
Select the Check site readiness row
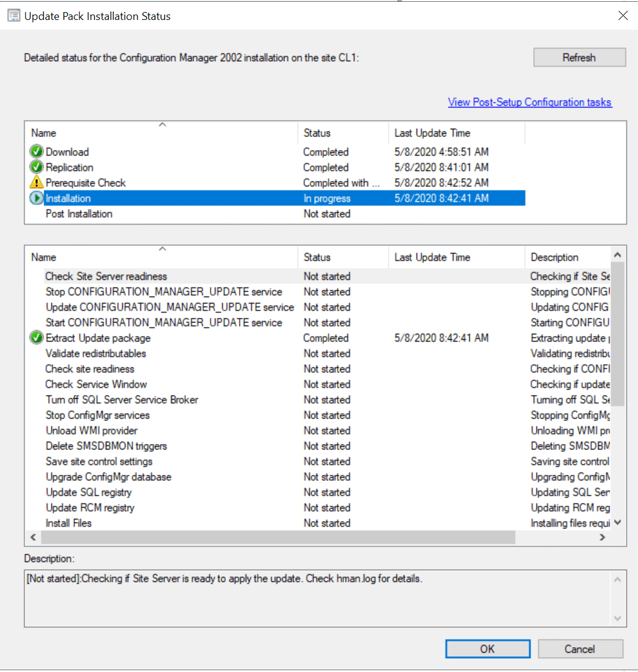(318, 368)
